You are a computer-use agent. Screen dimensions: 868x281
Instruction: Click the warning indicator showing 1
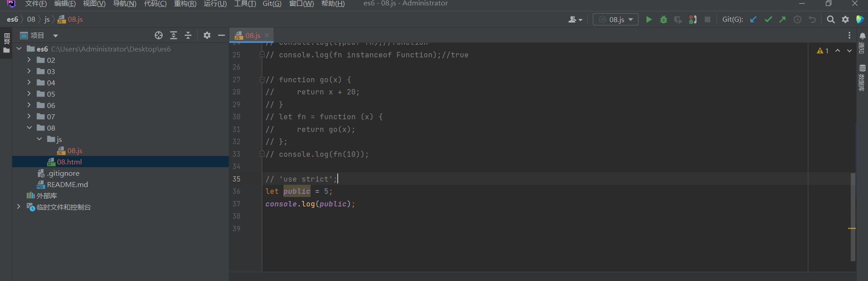823,51
